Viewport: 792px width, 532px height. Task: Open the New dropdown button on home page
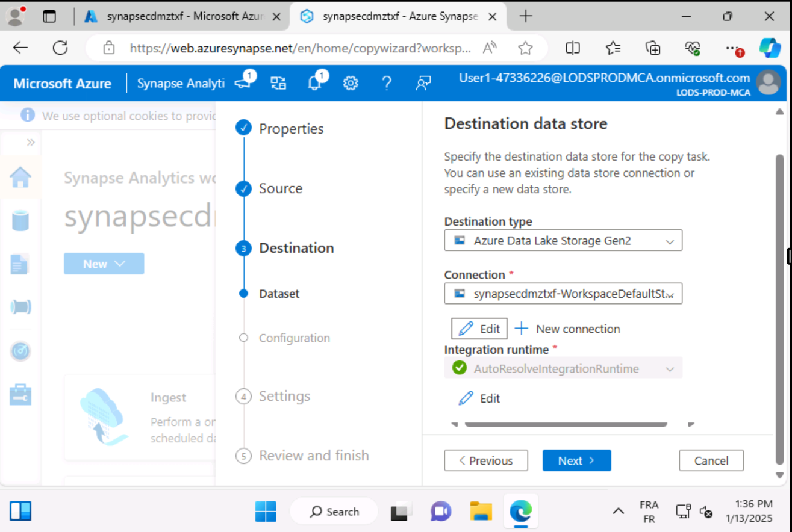tap(104, 264)
